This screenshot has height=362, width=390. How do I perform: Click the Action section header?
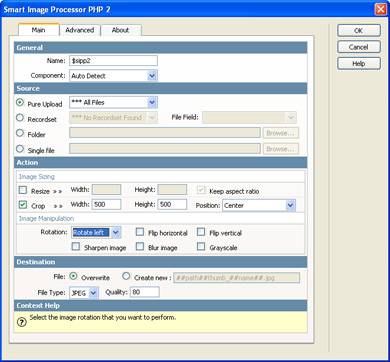(x=160, y=163)
